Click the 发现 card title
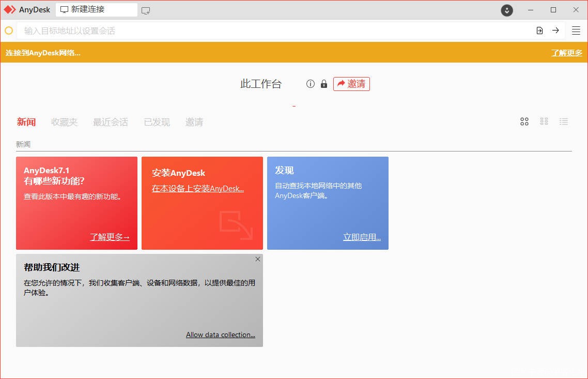This screenshot has width=588, height=379. pos(284,170)
